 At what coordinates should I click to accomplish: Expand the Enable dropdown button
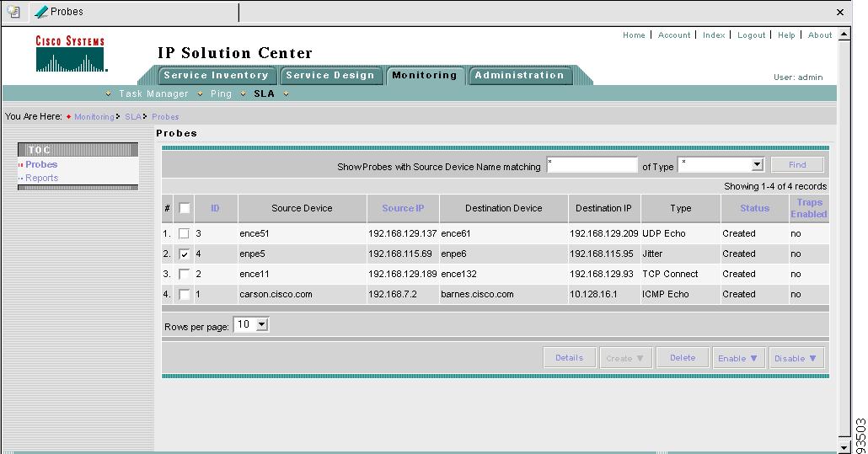[x=738, y=358]
